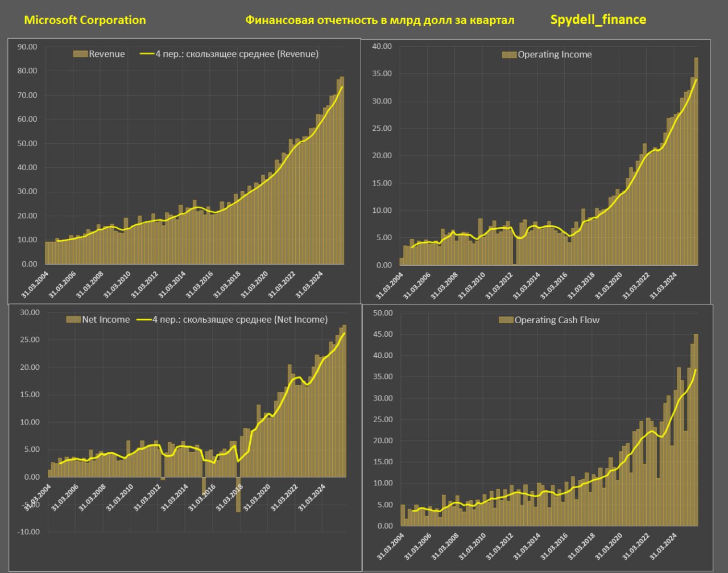Click the Microsoft Corporation title
This screenshot has height=573, width=728.
(85, 20)
